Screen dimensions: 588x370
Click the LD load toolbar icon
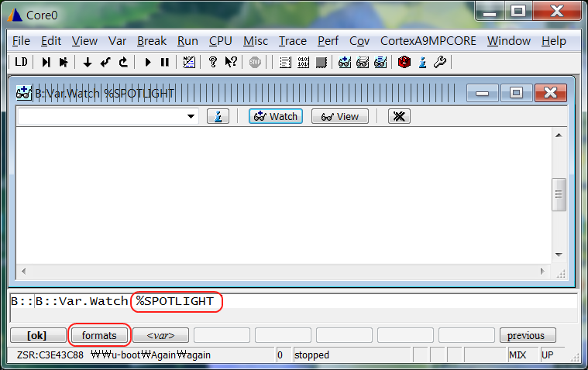coord(22,62)
